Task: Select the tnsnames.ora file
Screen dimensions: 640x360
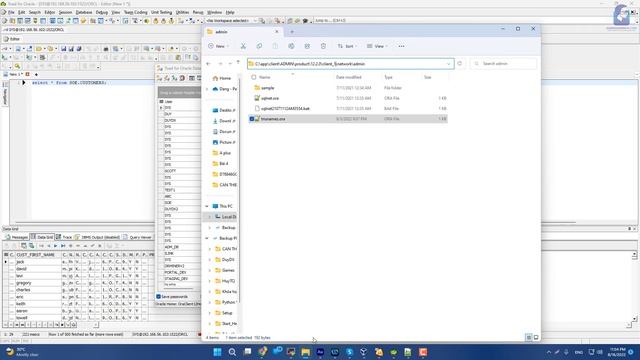Action: tap(273, 119)
